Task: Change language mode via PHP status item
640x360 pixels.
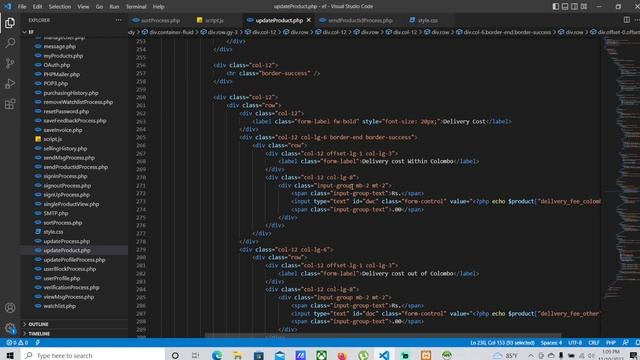Action: click(611, 342)
